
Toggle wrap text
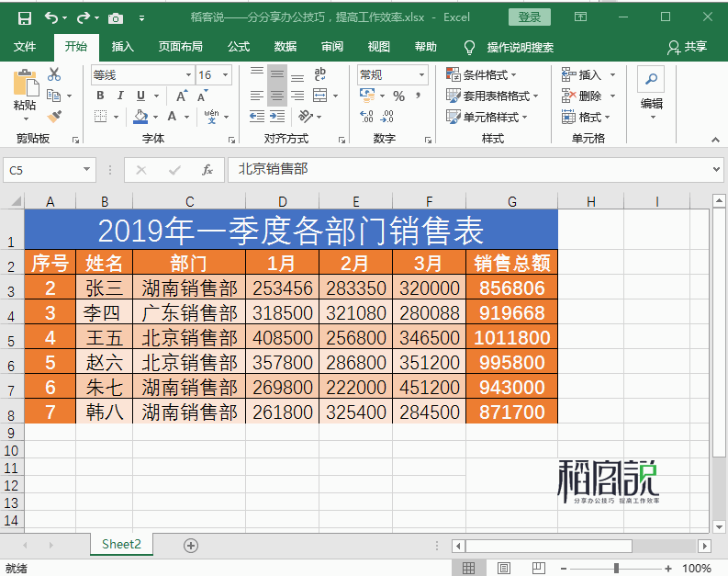click(319, 74)
